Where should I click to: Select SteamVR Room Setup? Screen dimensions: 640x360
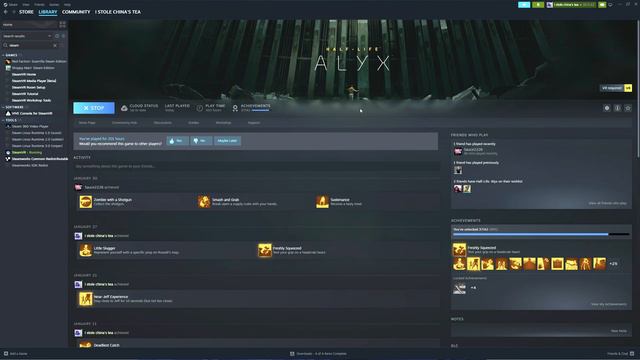tap(28, 87)
